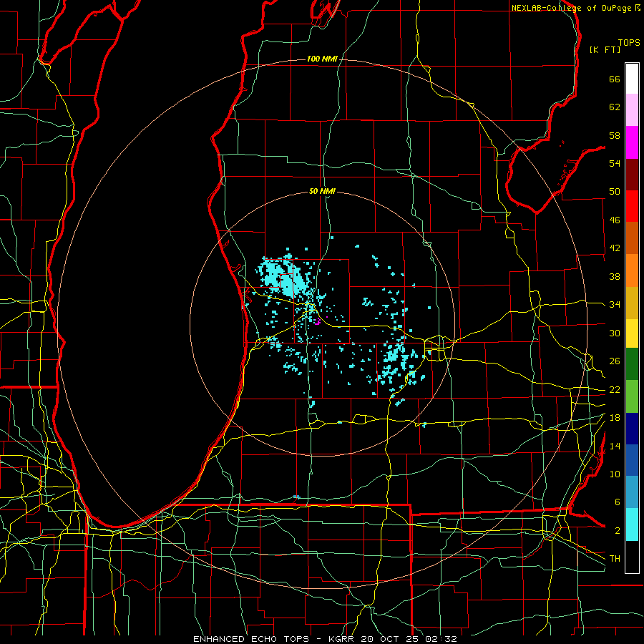
Task: Click the black TH swatch in the legend
Action: click(x=632, y=557)
